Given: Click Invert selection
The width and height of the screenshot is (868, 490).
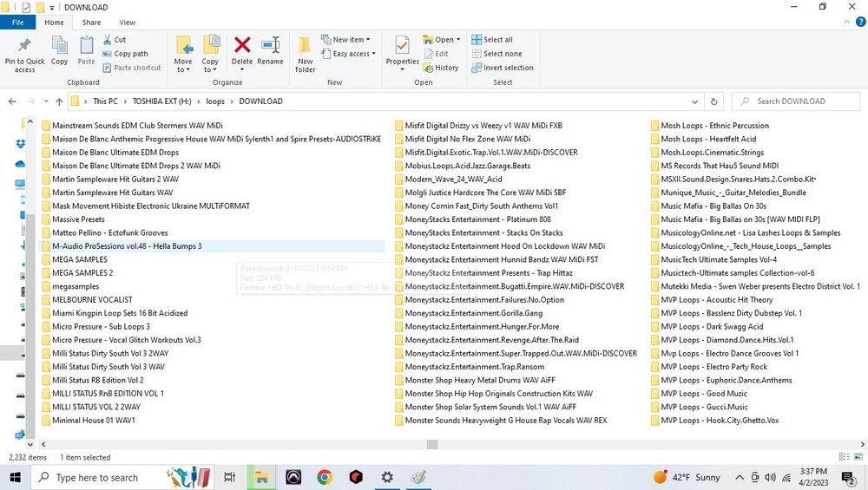Looking at the screenshot, I should (x=503, y=68).
